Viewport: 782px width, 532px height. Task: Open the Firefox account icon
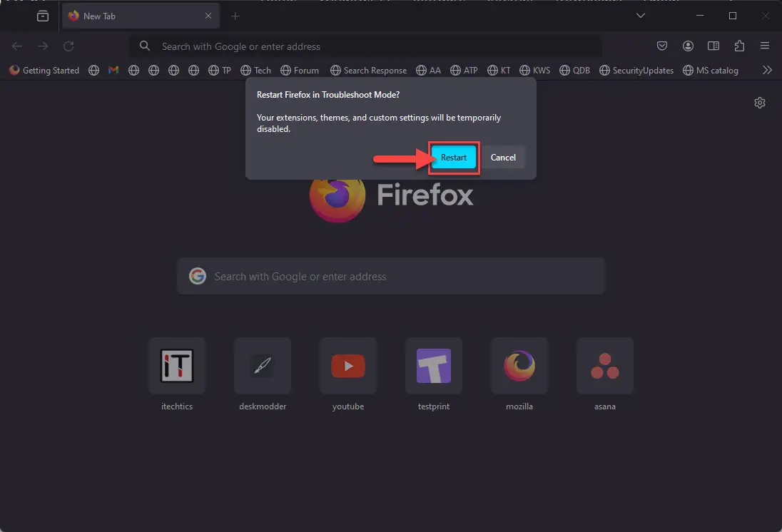click(x=688, y=46)
